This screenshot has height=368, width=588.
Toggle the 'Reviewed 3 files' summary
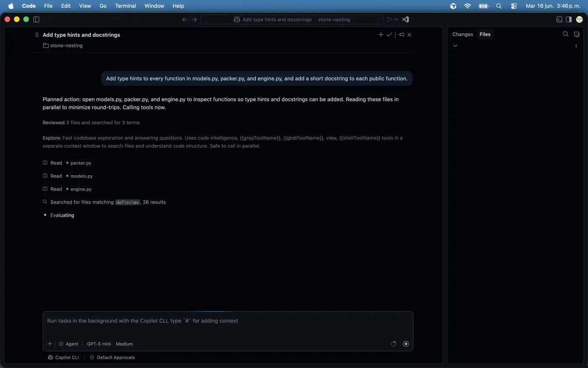pos(91,122)
